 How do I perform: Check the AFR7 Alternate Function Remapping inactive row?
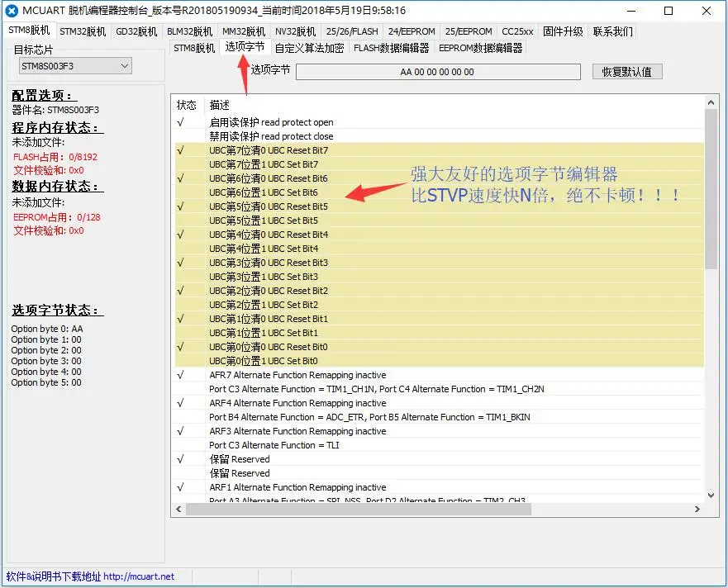point(180,375)
